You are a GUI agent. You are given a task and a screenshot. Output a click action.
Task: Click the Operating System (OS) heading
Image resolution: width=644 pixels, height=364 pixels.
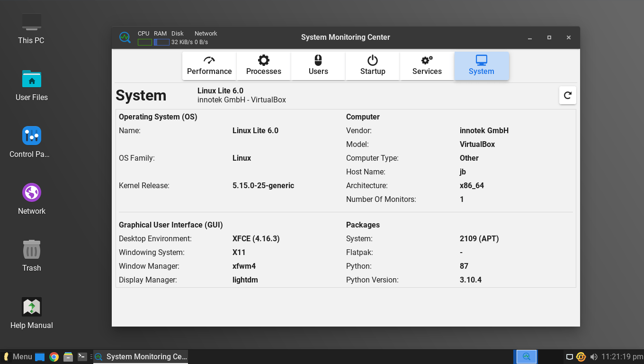tap(158, 117)
